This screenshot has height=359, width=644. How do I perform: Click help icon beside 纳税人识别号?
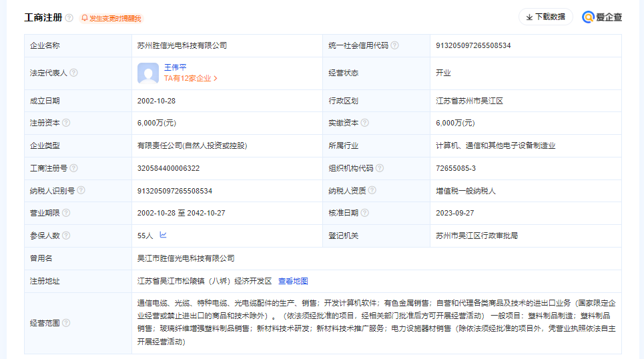pyautogui.click(x=81, y=190)
